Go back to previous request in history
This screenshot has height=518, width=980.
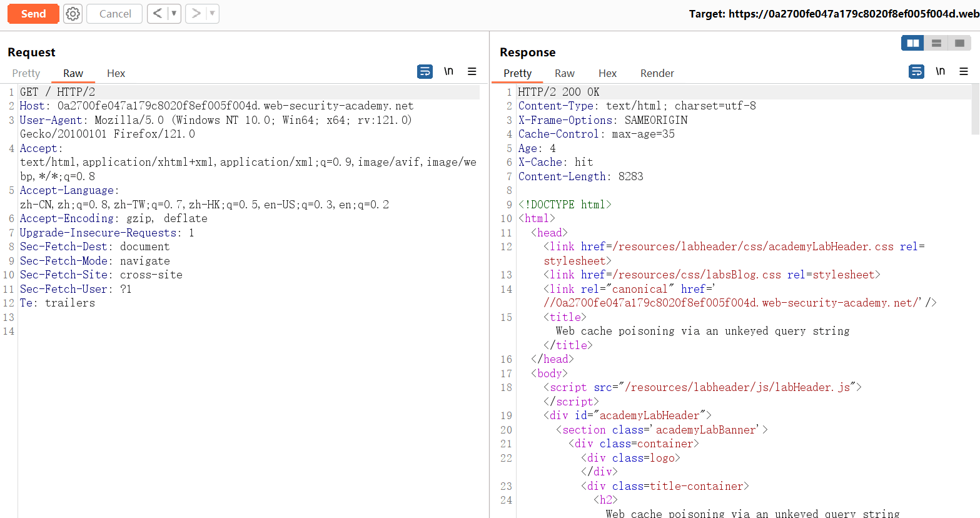point(158,14)
